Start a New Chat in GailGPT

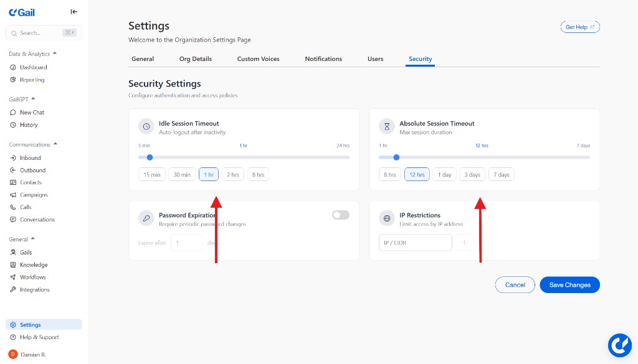(32, 113)
